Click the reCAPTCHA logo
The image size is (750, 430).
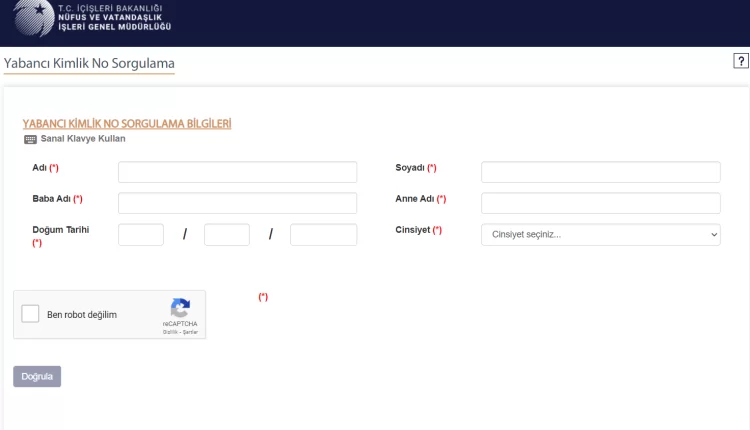tap(180, 308)
